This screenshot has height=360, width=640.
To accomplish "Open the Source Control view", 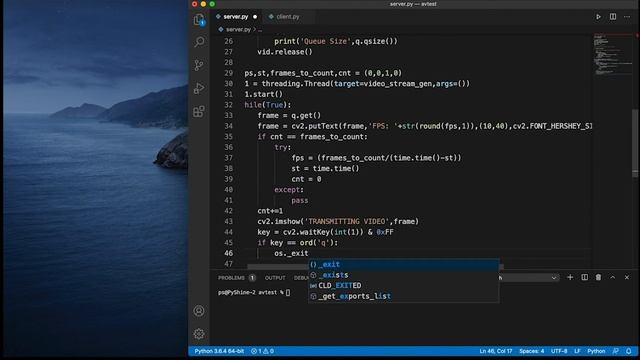I will pos(199,65).
